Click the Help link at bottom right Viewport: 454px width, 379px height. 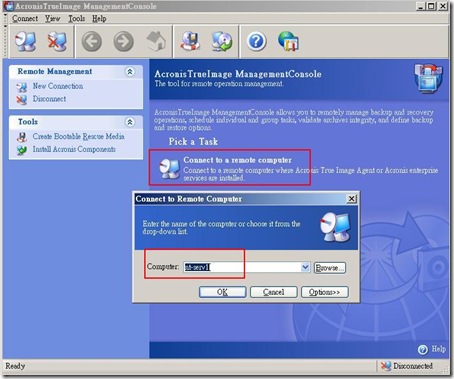tap(439, 349)
